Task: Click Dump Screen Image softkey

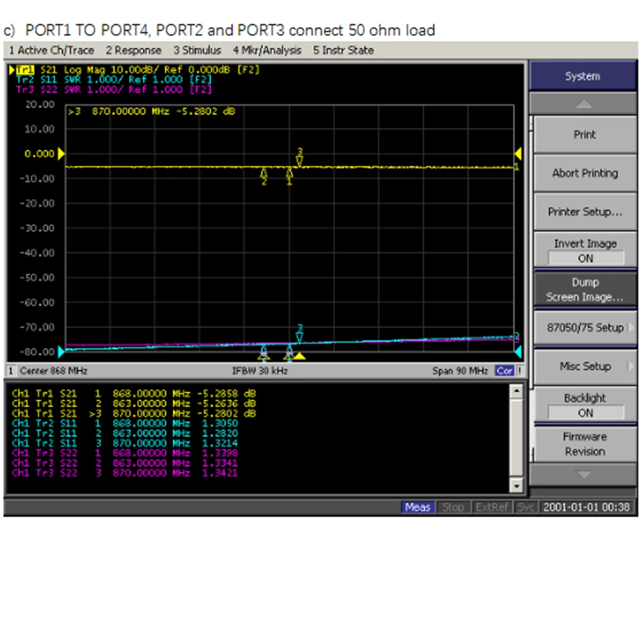Action: pyautogui.click(x=585, y=290)
